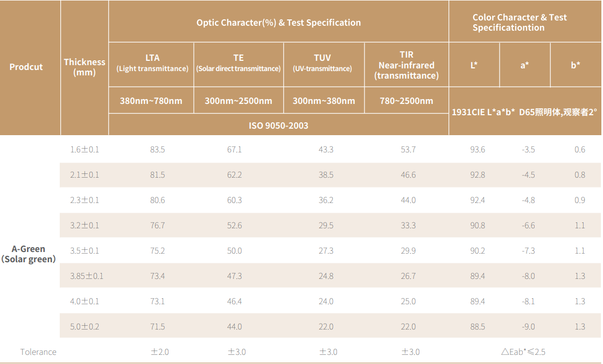603x364 pixels.
Task: Click the TE value 62.2
Action: coord(235,175)
